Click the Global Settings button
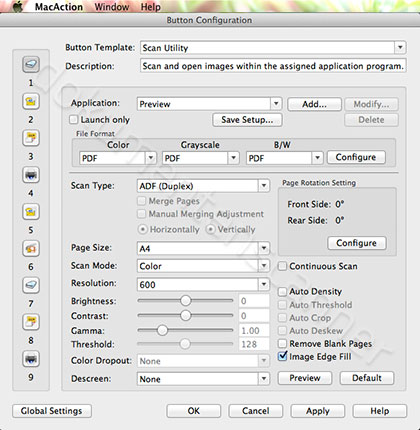Image resolution: width=420 pixels, height=430 pixels. click(x=52, y=411)
